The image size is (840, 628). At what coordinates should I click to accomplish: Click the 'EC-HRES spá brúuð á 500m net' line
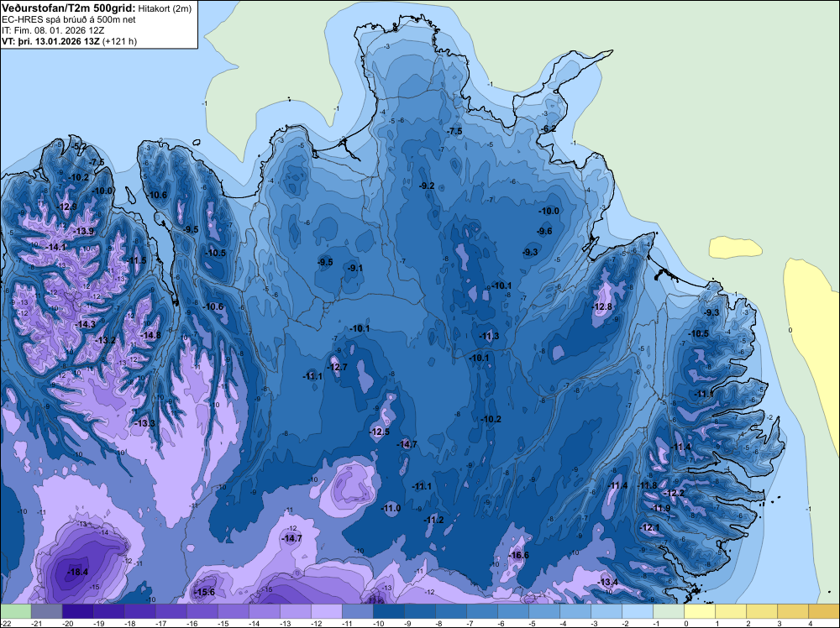point(68,19)
